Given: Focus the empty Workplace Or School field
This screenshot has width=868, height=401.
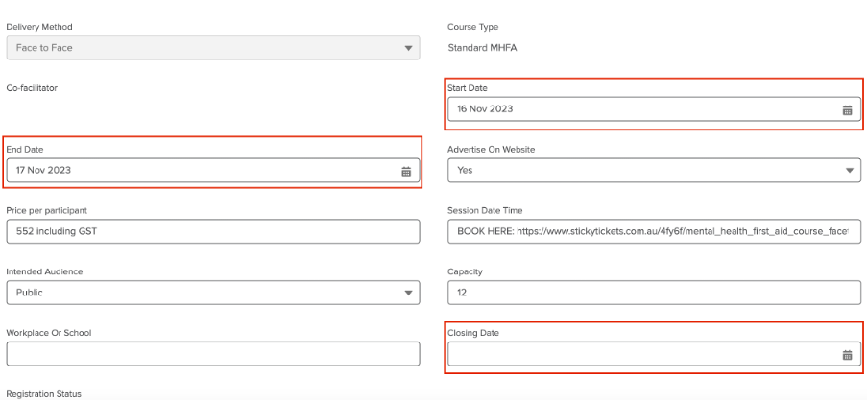Looking at the screenshot, I should 212,354.
